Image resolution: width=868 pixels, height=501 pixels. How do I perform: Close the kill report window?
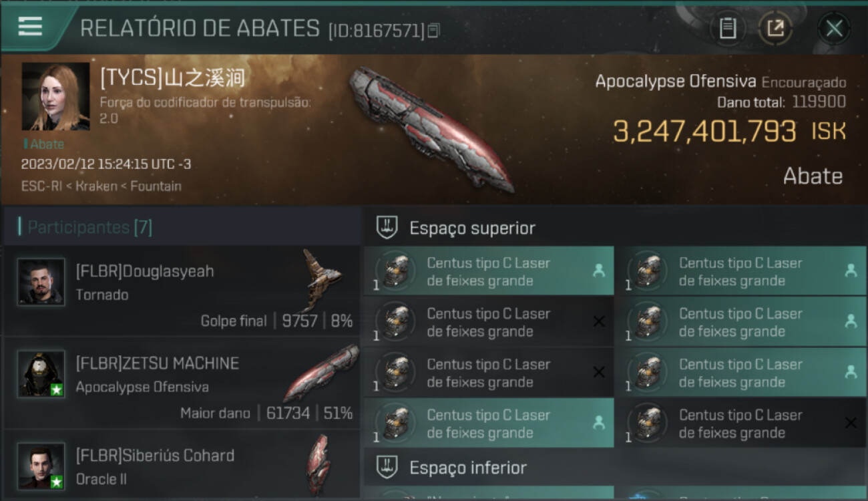point(834,29)
